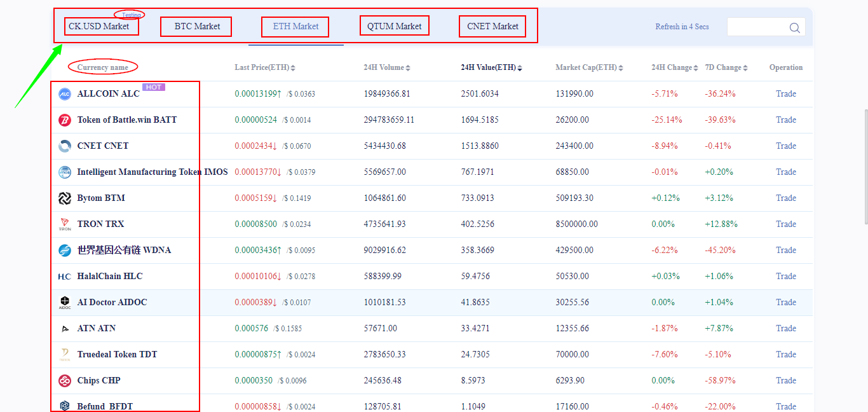Select the AI Doctor AIDOC currency name
868x412 pixels.
coord(112,302)
